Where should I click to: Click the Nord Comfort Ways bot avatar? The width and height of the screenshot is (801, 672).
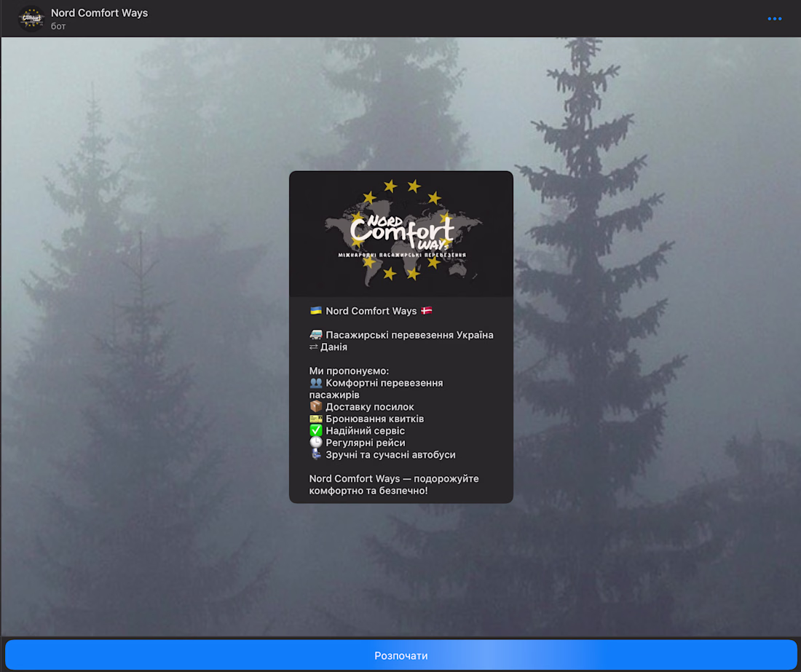click(31, 19)
